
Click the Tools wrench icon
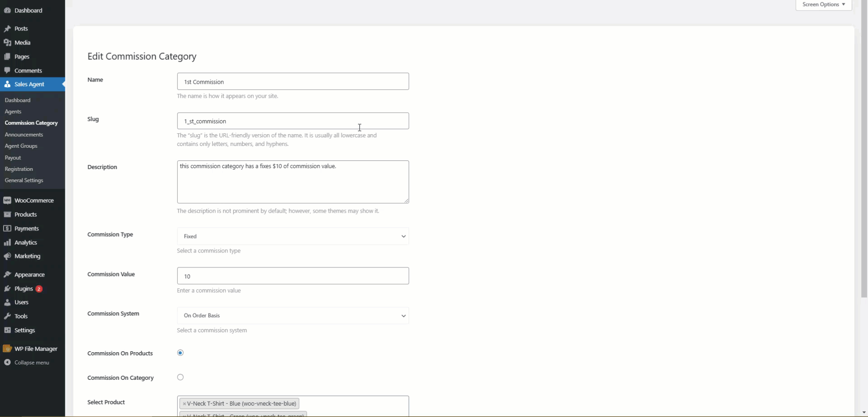coord(7,316)
